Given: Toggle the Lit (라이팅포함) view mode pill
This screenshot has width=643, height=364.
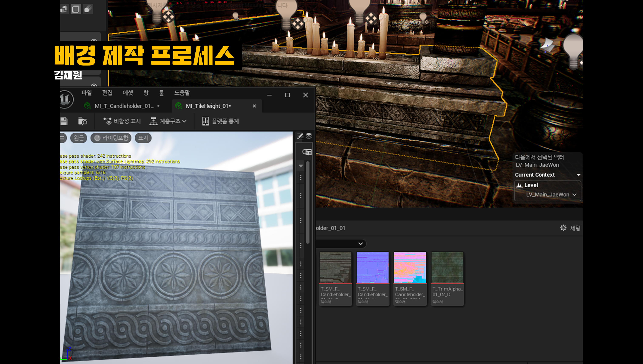Looking at the screenshot, I should point(111,138).
